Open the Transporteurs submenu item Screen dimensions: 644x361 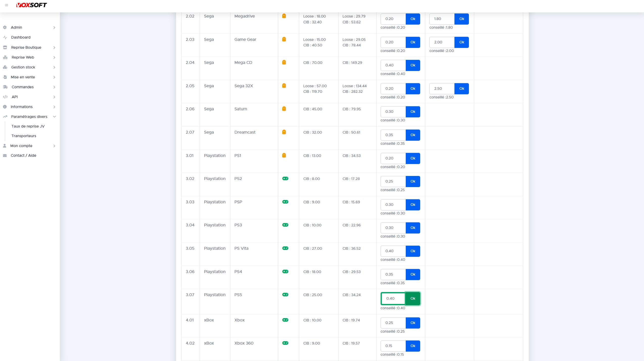pos(24,136)
